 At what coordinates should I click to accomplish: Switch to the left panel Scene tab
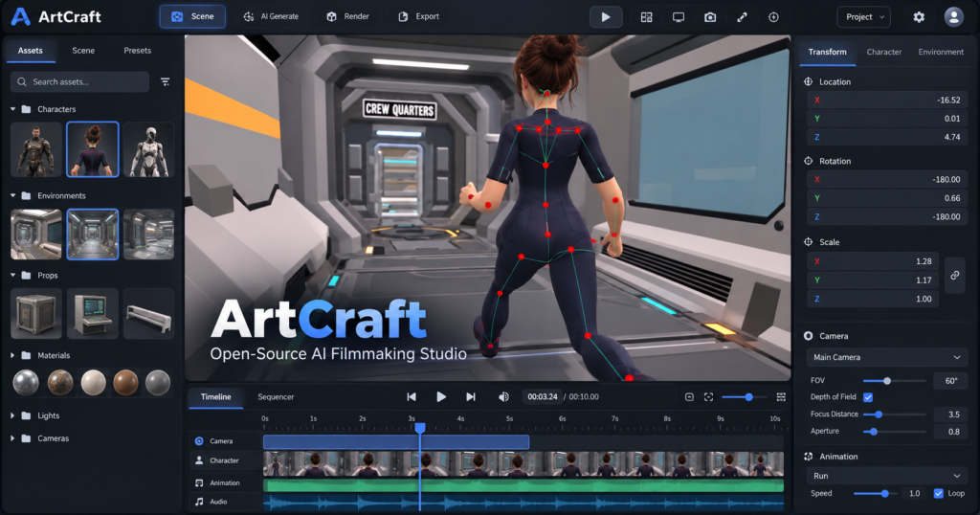(x=83, y=51)
